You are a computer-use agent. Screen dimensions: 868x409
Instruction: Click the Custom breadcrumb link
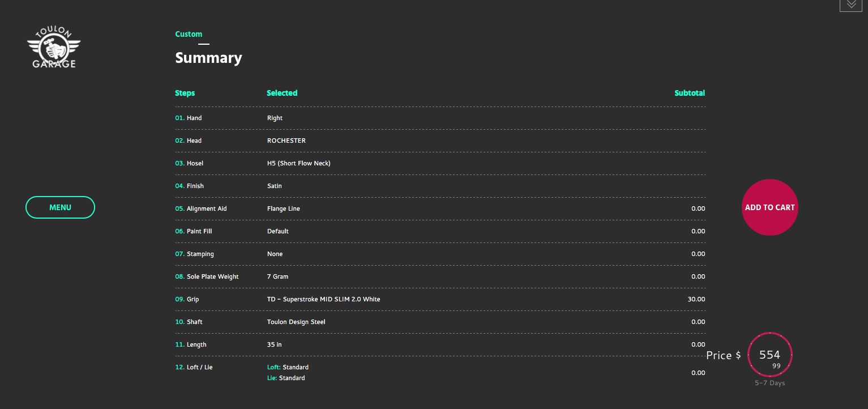189,34
